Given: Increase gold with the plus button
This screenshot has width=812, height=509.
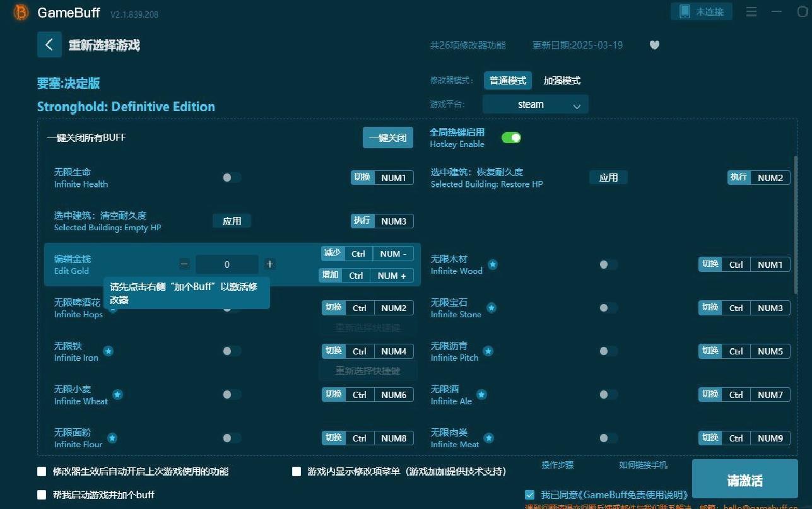Looking at the screenshot, I should [270, 264].
